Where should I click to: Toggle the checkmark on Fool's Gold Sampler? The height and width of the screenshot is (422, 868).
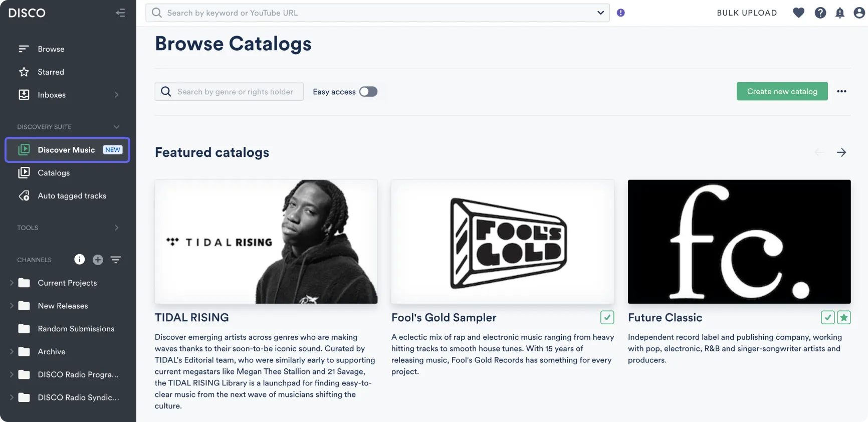tap(607, 317)
